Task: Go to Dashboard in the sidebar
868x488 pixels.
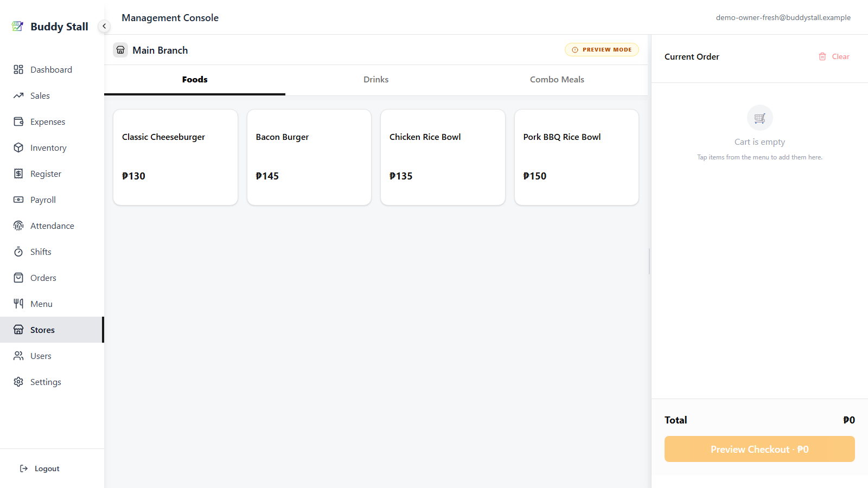Action: pos(51,69)
